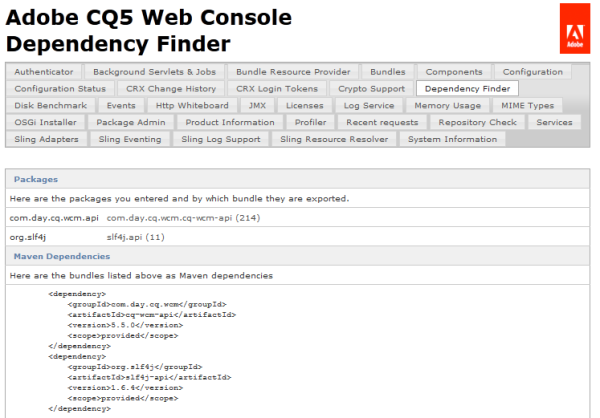600x418 pixels.
Task: Click the com.day.cq.wcm groupId line
Action: tap(147, 304)
